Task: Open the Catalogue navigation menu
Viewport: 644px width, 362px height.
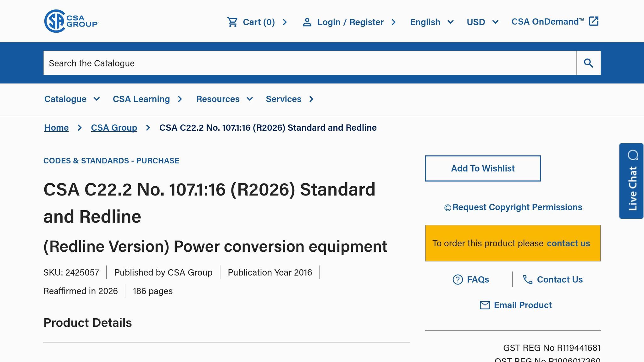Action: click(65, 99)
